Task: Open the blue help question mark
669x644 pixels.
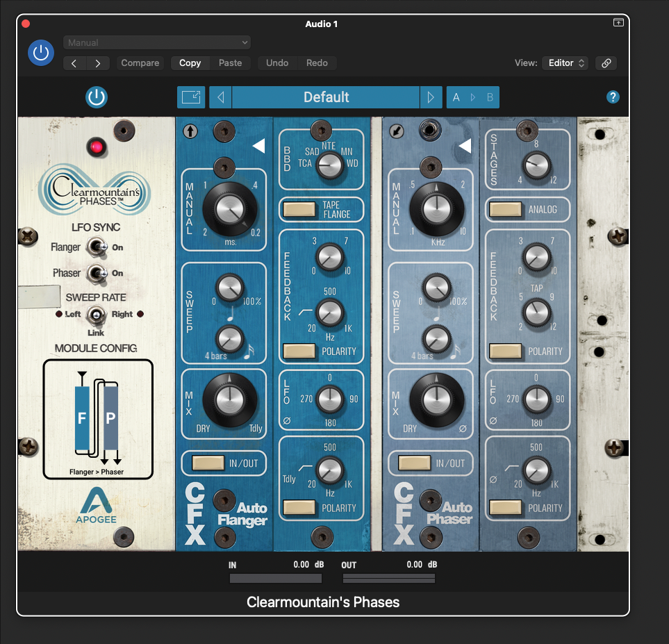Action: point(613,97)
